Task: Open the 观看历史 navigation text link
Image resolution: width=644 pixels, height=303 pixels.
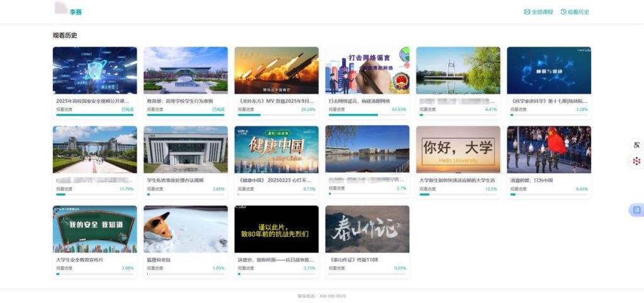Action: 578,12
